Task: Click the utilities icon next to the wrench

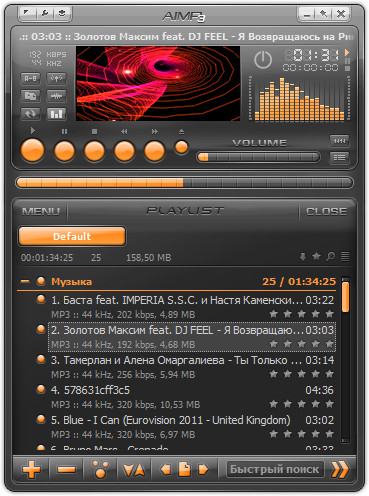Action: pos(62,13)
